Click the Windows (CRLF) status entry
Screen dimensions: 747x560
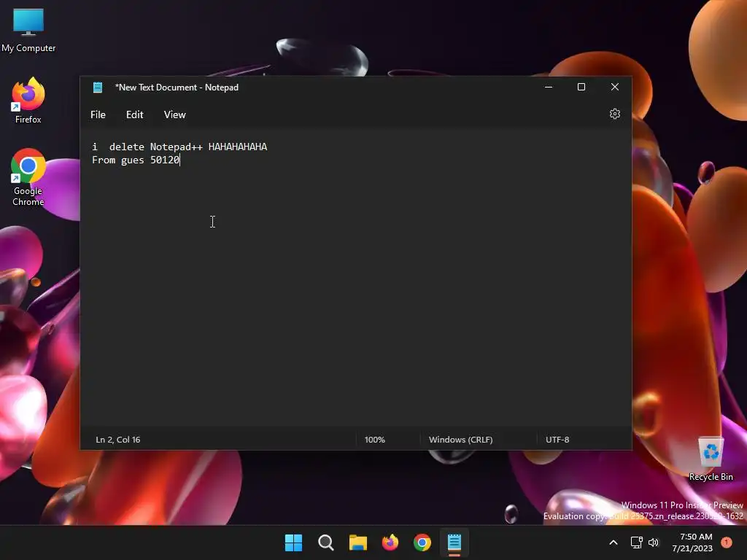(x=461, y=440)
